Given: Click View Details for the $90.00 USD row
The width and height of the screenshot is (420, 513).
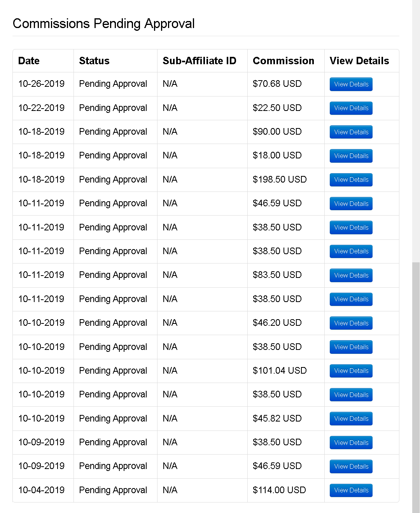Looking at the screenshot, I should tap(351, 132).
